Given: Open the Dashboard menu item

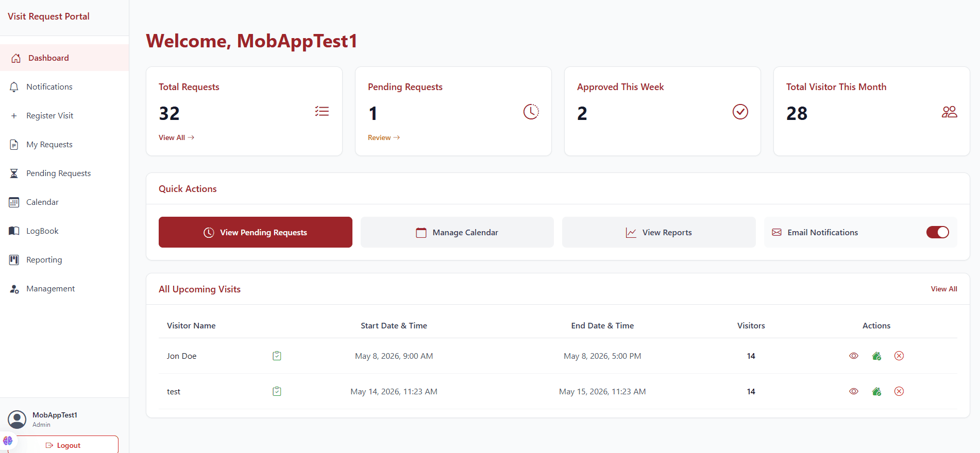Looking at the screenshot, I should pyautogui.click(x=64, y=58).
